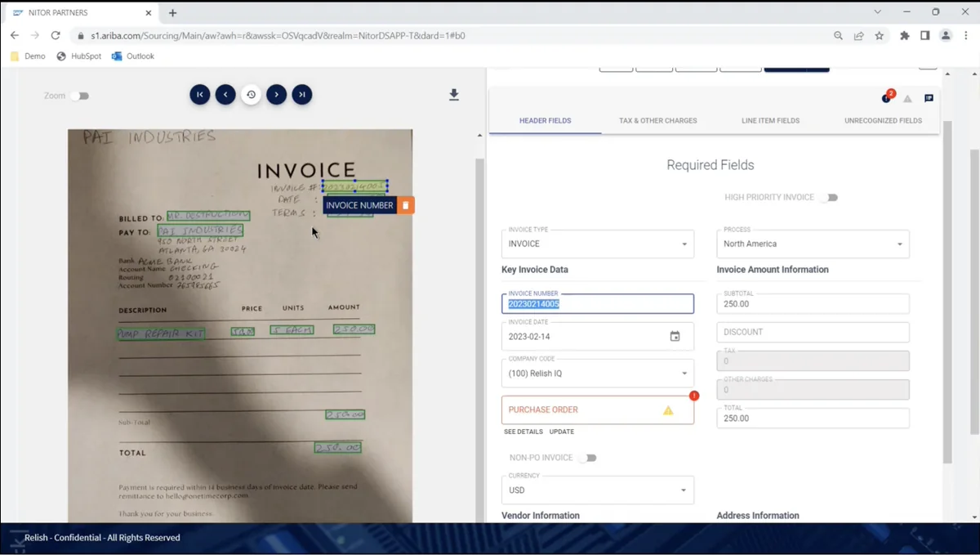Image resolution: width=980 pixels, height=555 pixels.
Task: Share this page from the address bar
Action: pos(859,36)
